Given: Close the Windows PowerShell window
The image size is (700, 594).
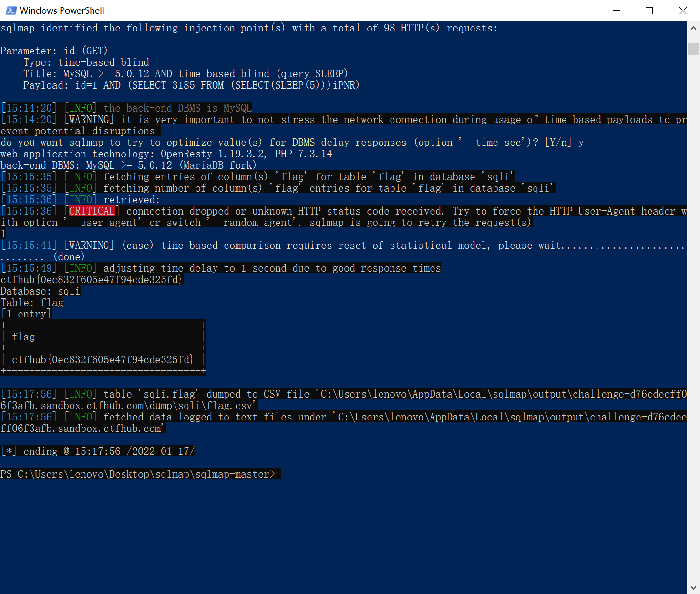Looking at the screenshot, I should click(x=683, y=10).
